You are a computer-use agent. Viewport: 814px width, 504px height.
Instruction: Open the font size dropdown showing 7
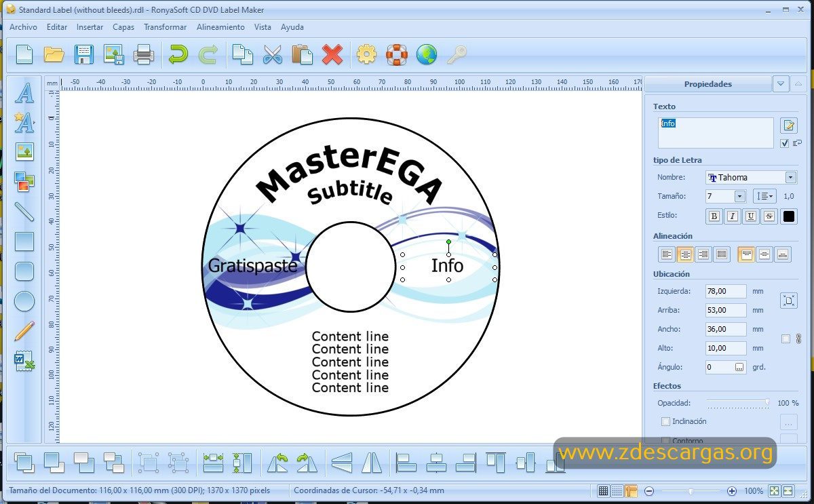(739, 197)
